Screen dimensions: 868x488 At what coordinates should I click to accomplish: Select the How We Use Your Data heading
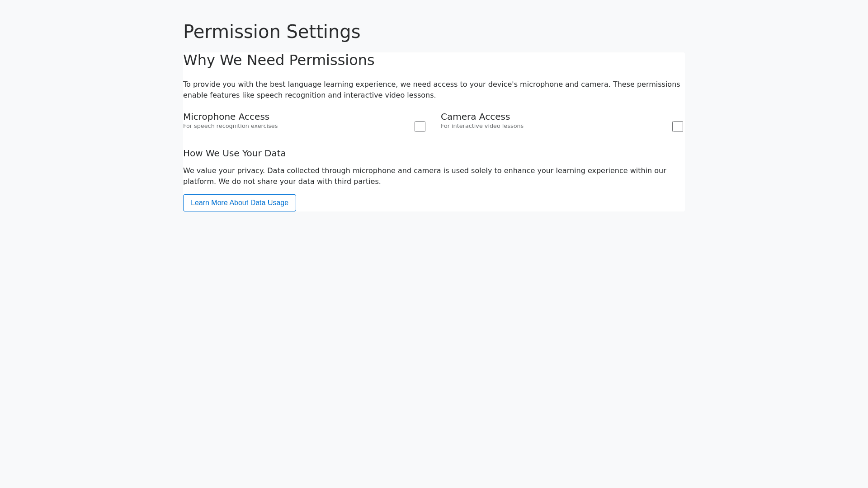pos(234,153)
